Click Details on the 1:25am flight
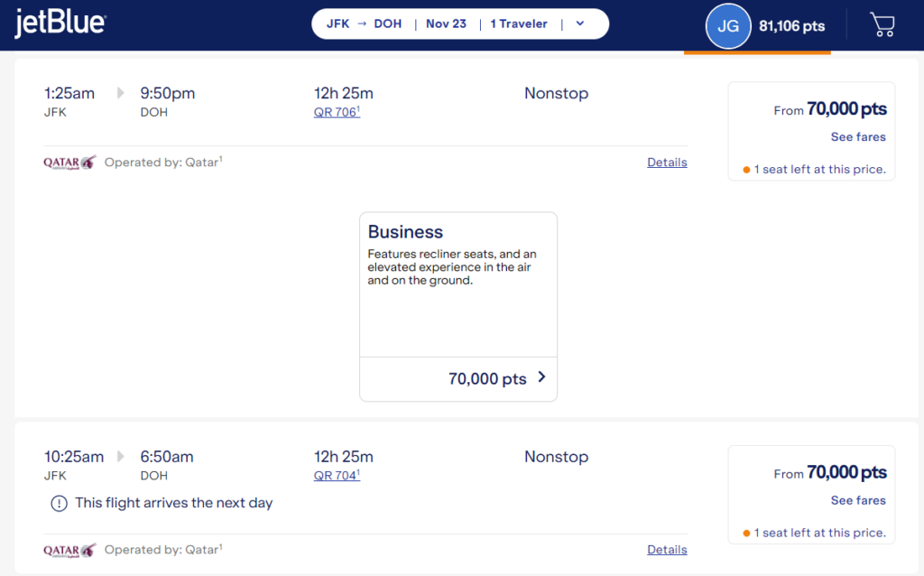 coord(667,163)
